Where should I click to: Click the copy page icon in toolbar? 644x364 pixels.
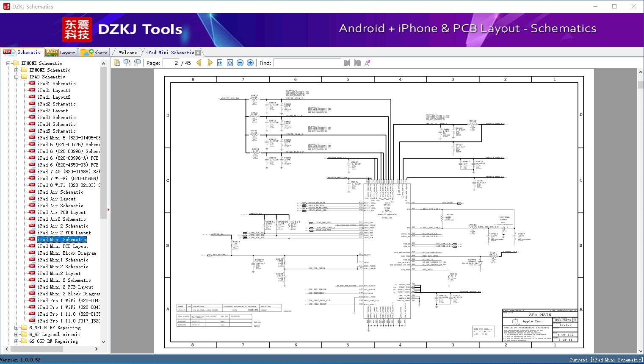click(117, 63)
